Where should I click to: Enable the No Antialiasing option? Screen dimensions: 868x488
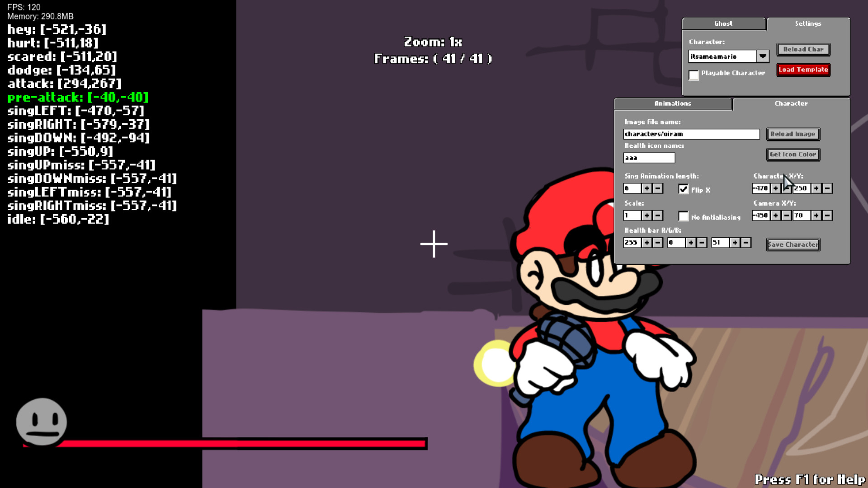point(684,216)
